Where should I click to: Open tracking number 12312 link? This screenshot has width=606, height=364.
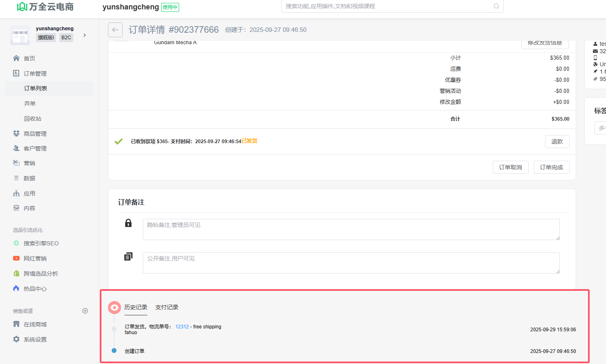(x=182, y=327)
